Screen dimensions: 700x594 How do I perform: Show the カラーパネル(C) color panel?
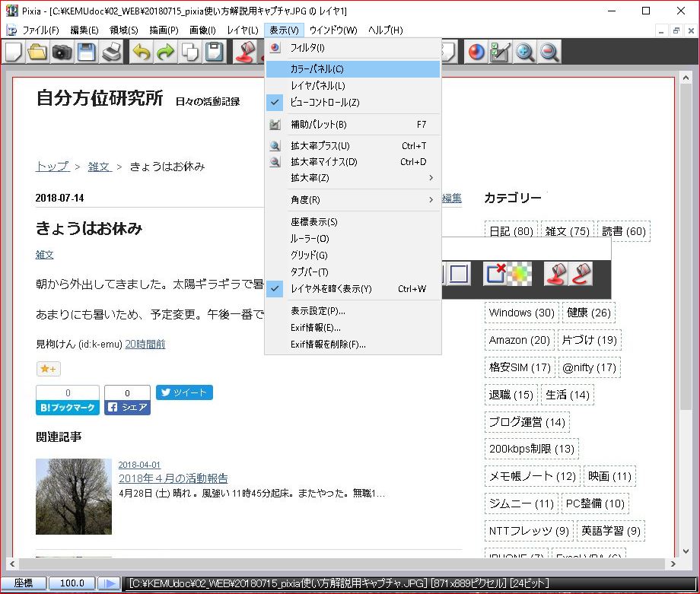(353, 69)
